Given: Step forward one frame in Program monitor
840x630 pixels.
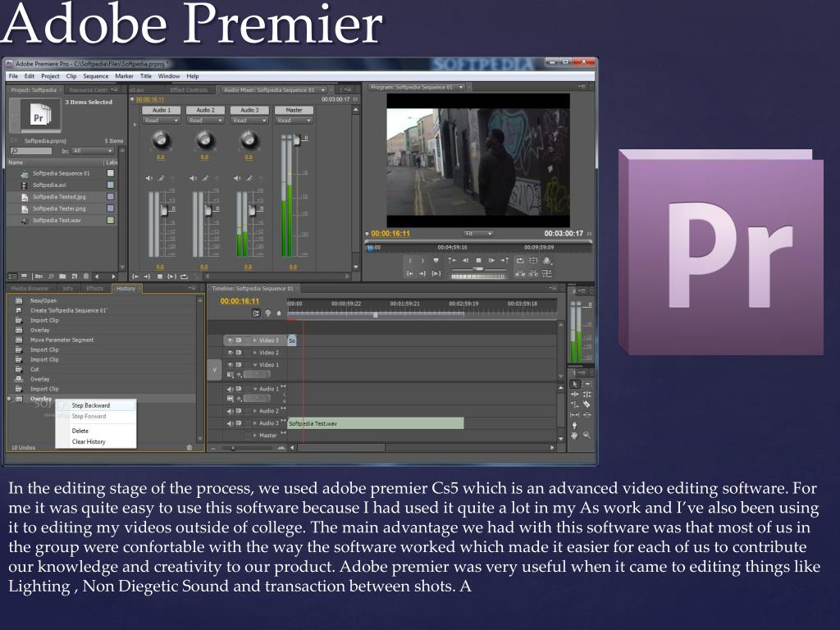Looking at the screenshot, I should click(x=492, y=260).
